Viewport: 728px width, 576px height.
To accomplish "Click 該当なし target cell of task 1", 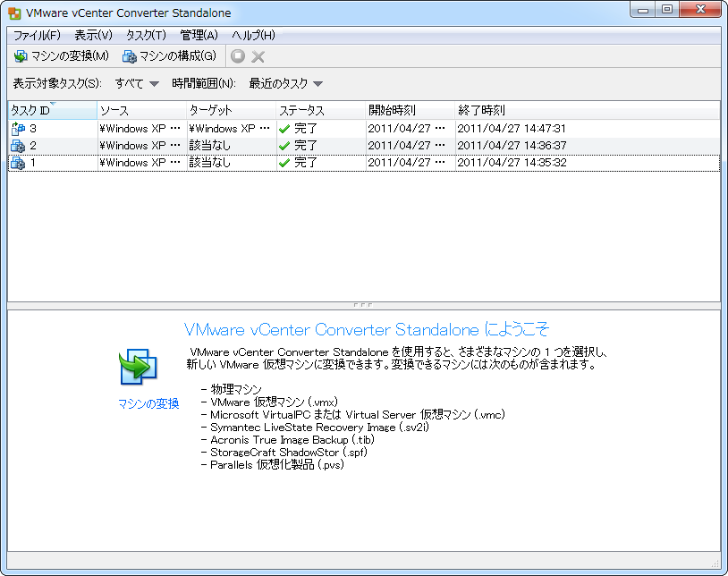I will [x=232, y=163].
